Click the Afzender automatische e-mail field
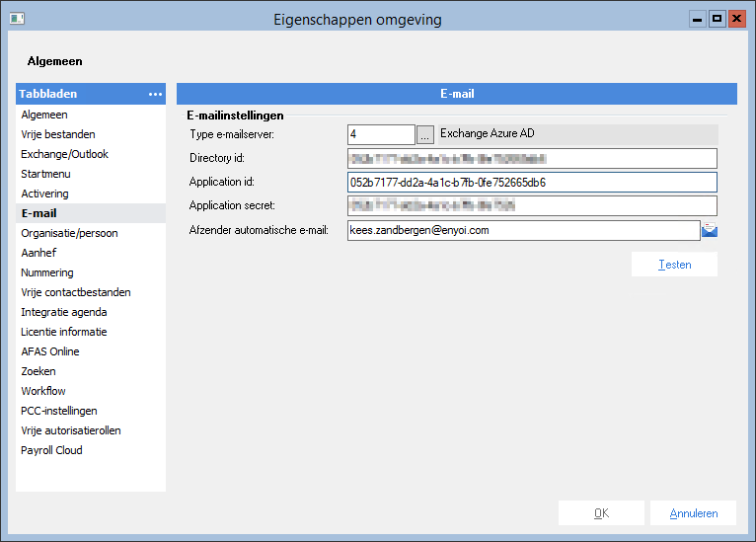This screenshot has width=756, height=542. (x=524, y=230)
